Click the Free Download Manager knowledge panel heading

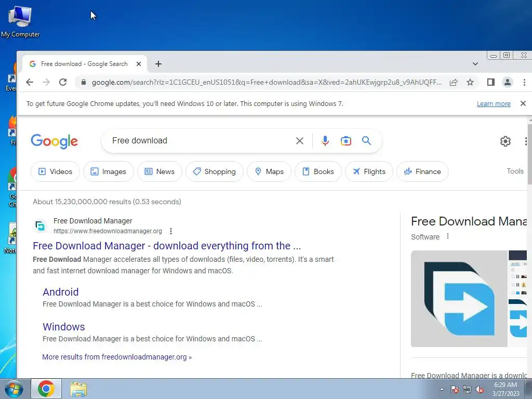[469, 221]
